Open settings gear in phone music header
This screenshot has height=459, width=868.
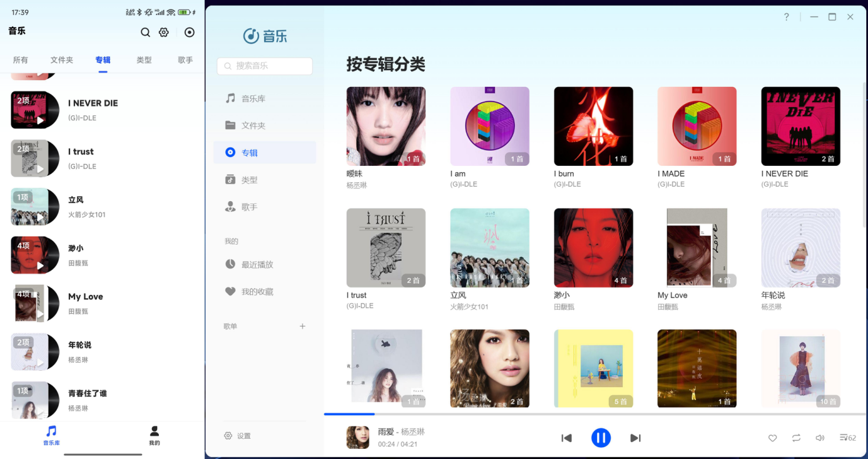(164, 32)
